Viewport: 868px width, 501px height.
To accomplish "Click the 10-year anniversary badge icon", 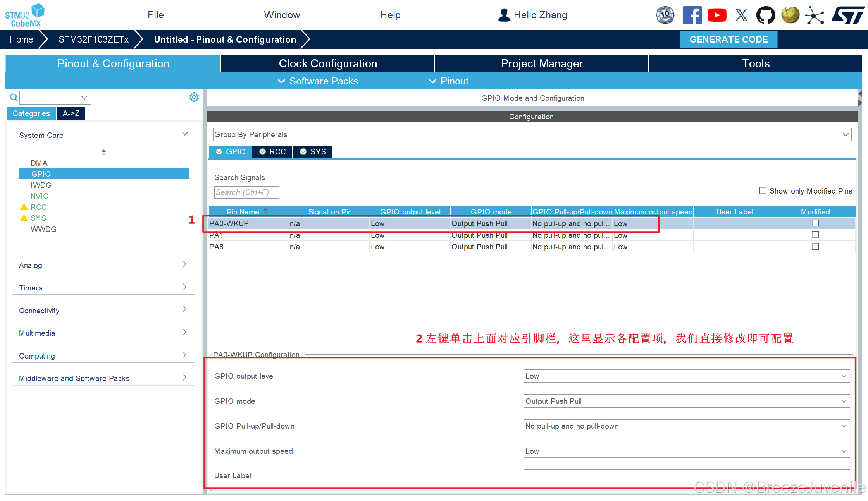I will pyautogui.click(x=665, y=15).
